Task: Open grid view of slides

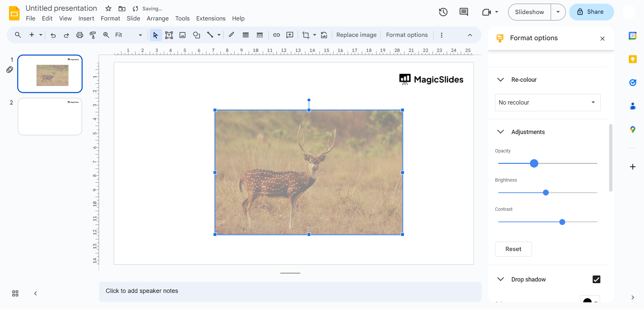Action: pyautogui.click(x=15, y=294)
